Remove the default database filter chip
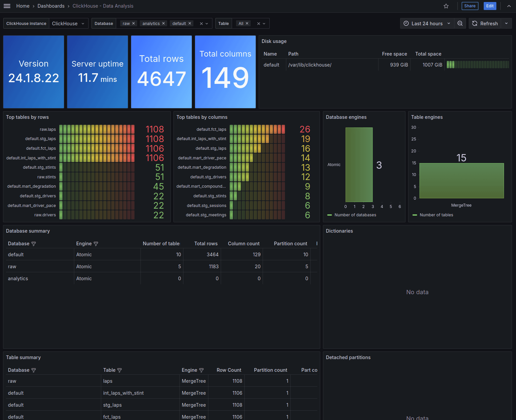Screen dimensions: 516x420 pyautogui.click(x=190, y=23)
